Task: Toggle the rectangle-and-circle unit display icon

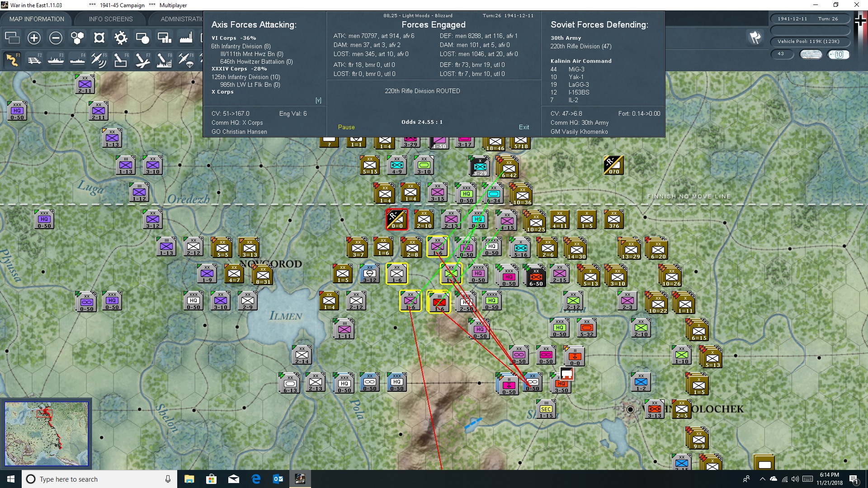Action: pos(142,38)
